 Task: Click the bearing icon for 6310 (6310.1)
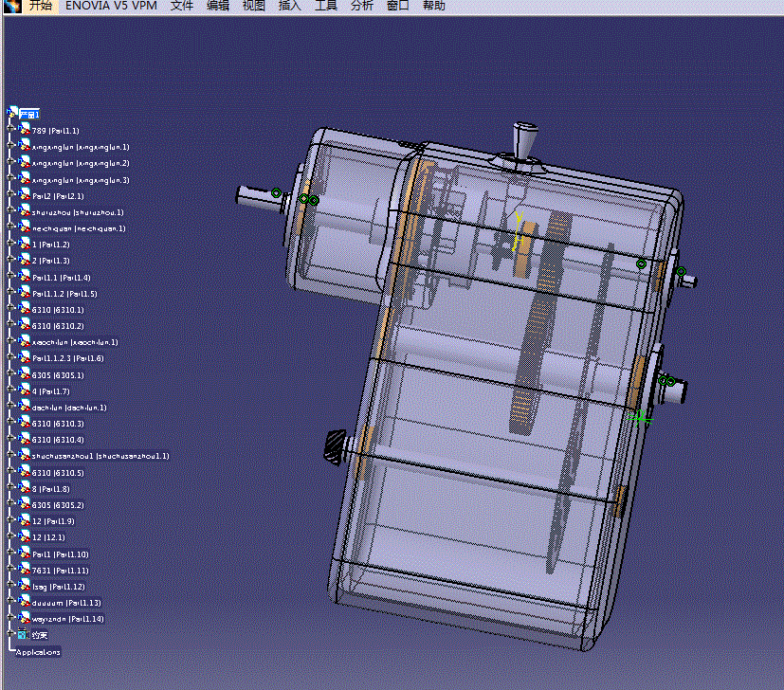24,308
